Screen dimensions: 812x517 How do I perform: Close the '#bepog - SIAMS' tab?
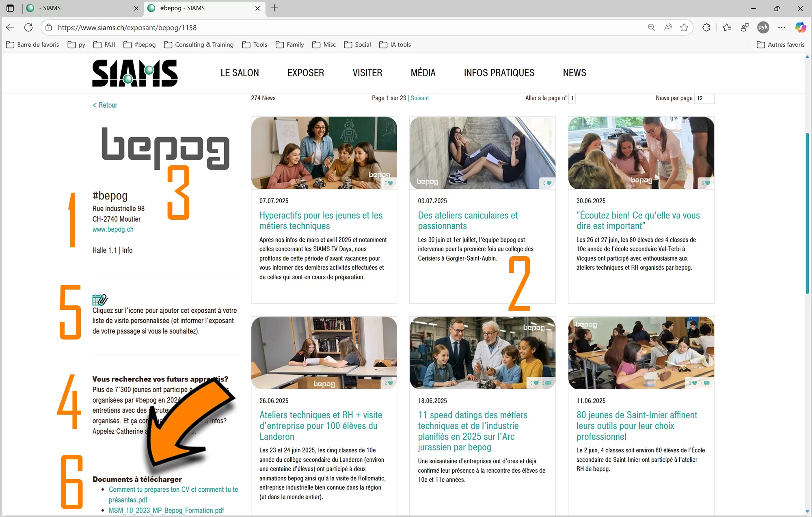[x=257, y=8]
